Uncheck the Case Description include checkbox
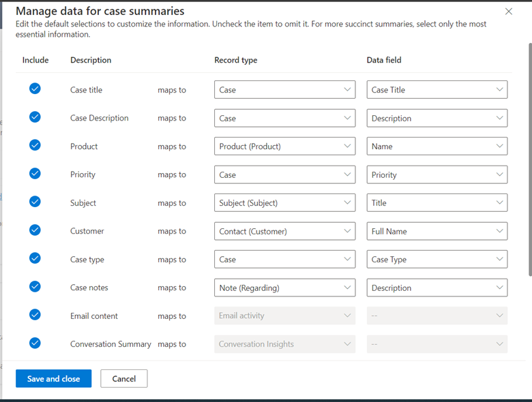 [x=35, y=117]
